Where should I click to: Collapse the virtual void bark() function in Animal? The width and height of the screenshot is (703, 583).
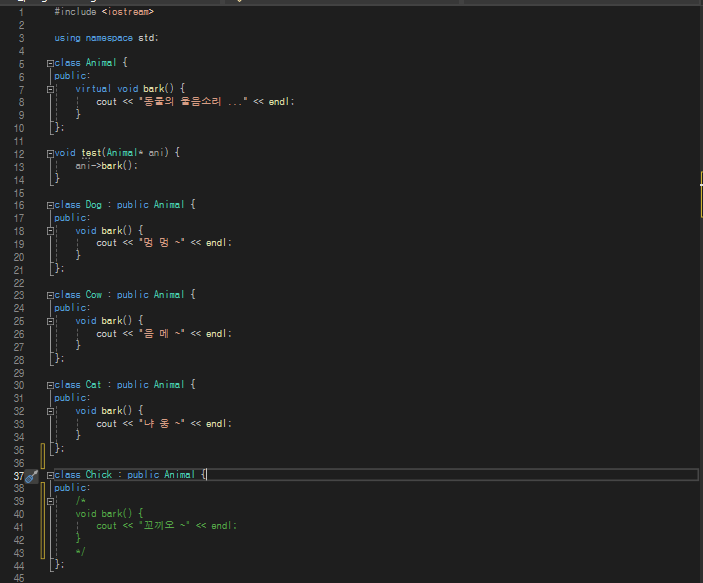[50, 89]
